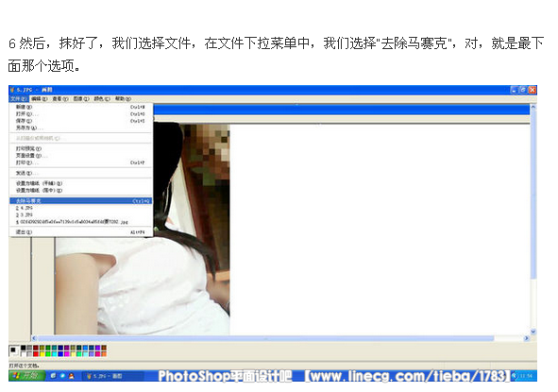Choose 发送 (Send) in the File menu

tap(81, 173)
